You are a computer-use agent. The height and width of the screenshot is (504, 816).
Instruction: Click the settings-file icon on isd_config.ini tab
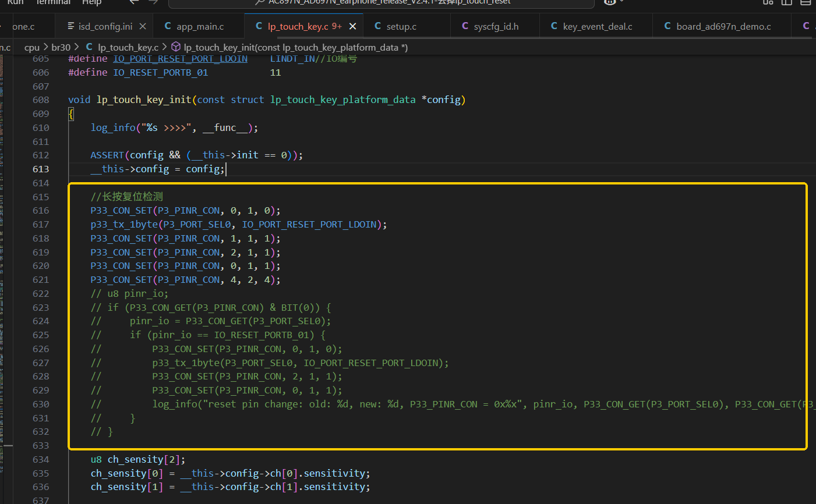(x=71, y=26)
